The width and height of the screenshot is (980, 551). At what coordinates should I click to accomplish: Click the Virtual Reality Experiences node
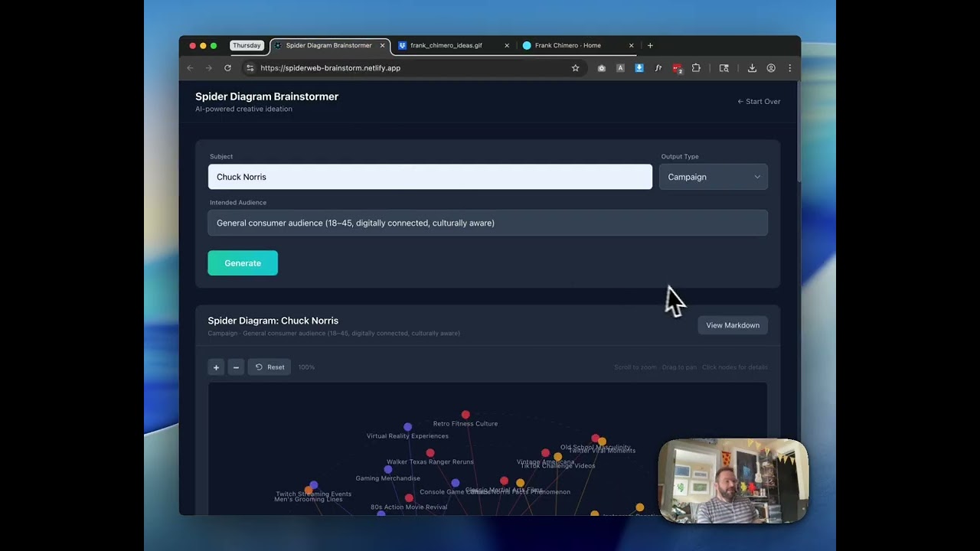click(x=407, y=427)
